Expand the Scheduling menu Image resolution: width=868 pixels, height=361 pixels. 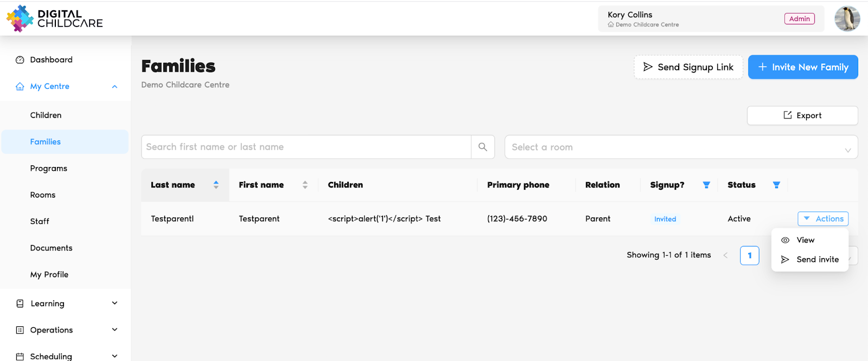[x=65, y=356]
